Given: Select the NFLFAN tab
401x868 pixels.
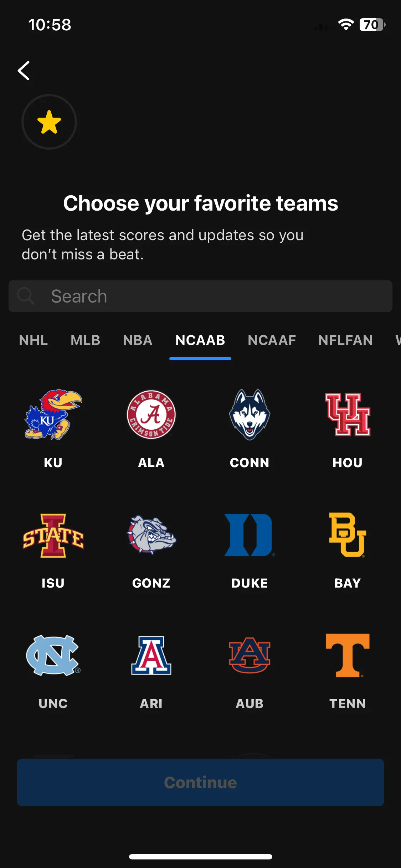Looking at the screenshot, I should point(345,340).
